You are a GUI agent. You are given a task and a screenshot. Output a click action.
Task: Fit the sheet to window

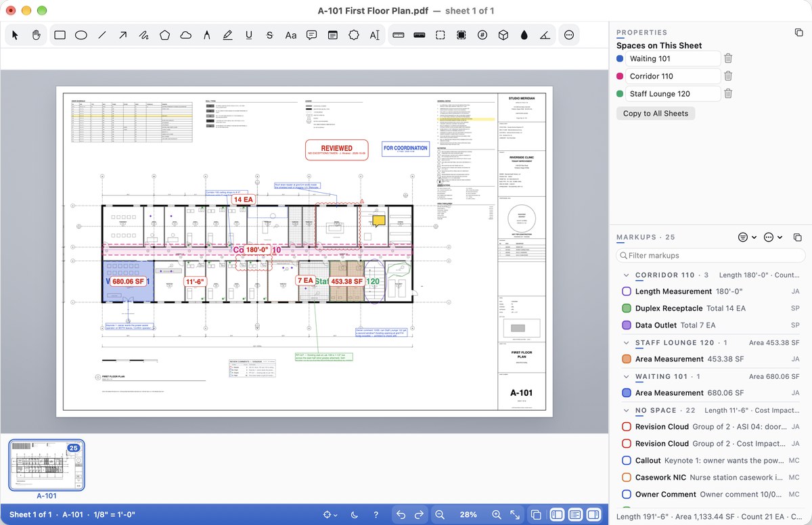[515, 515]
